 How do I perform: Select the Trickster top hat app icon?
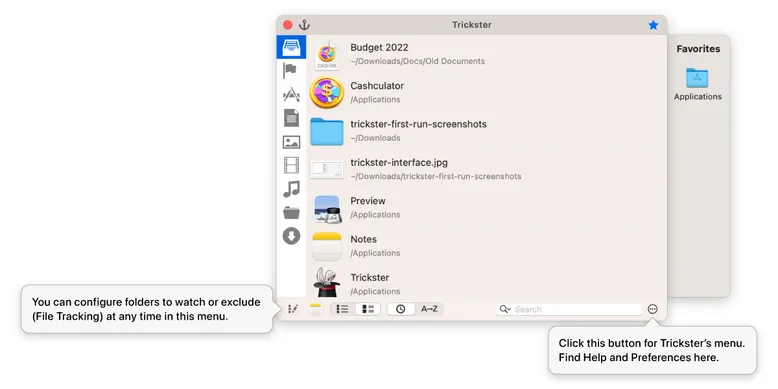(x=326, y=283)
